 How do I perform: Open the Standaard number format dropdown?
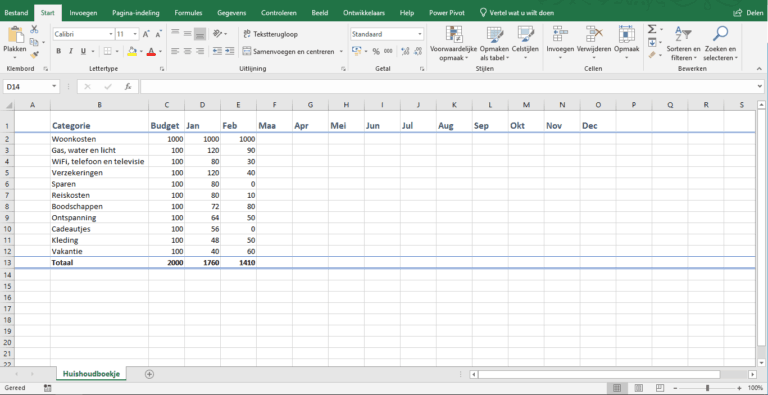click(x=420, y=34)
